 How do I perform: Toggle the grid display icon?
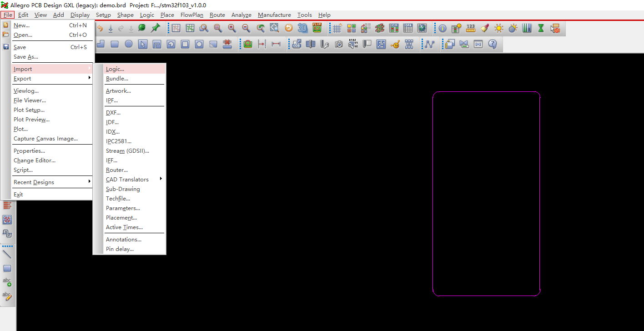337,28
